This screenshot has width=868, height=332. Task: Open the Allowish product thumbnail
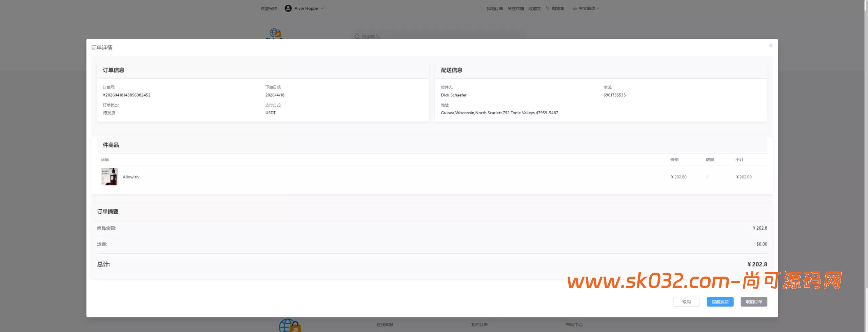point(110,177)
